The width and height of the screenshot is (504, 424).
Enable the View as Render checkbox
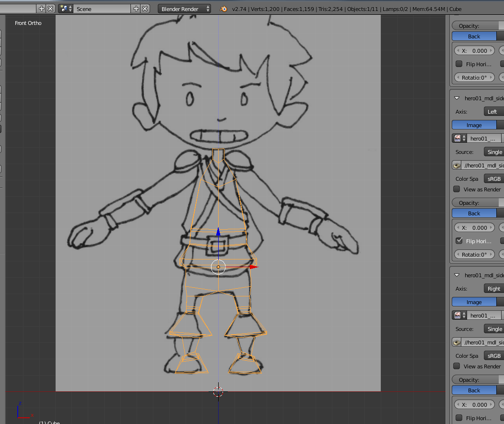tap(456, 189)
